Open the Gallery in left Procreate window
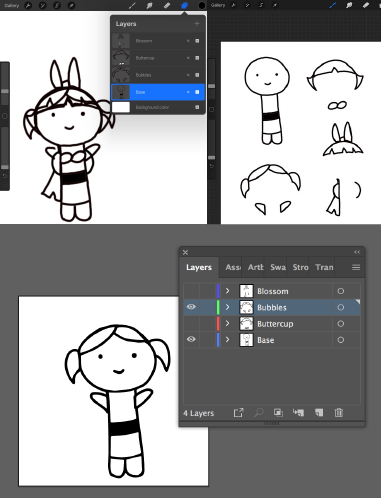The height and width of the screenshot is (498, 381). 11,6
